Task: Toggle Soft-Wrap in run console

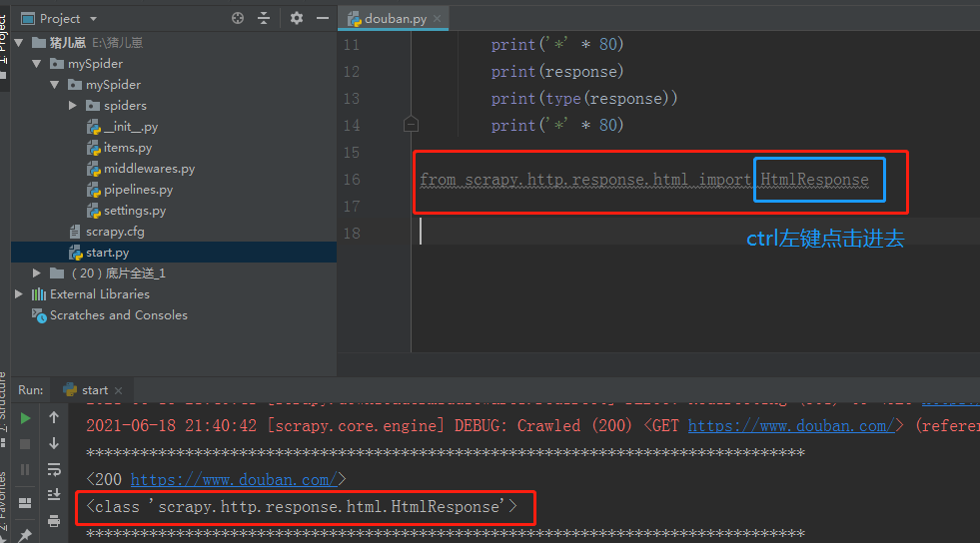Action: (x=54, y=469)
